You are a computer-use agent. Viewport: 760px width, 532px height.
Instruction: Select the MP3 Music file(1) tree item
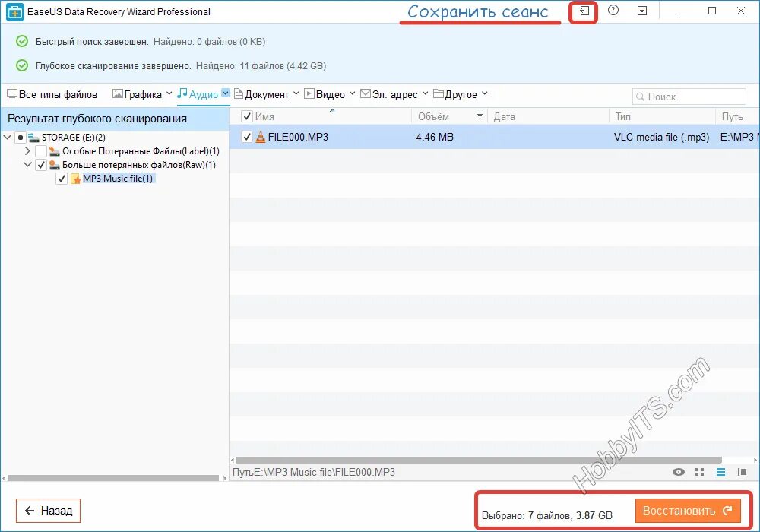[x=118, y=179]
